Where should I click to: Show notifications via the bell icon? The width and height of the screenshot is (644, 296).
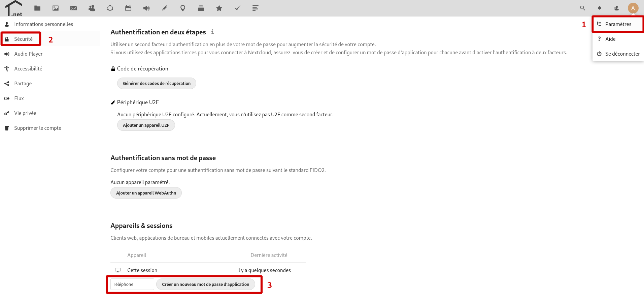[600, 8]
